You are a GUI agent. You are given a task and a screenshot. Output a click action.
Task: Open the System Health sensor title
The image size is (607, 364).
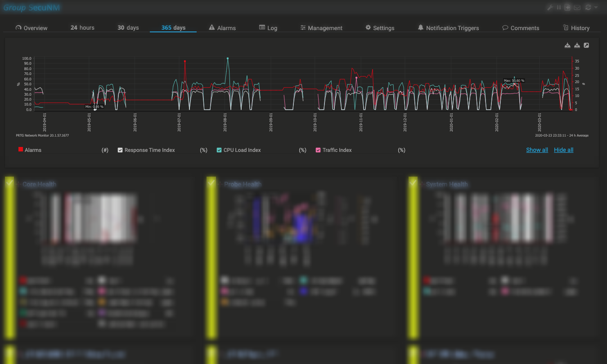pyautogui.click(x=447, y=184)
